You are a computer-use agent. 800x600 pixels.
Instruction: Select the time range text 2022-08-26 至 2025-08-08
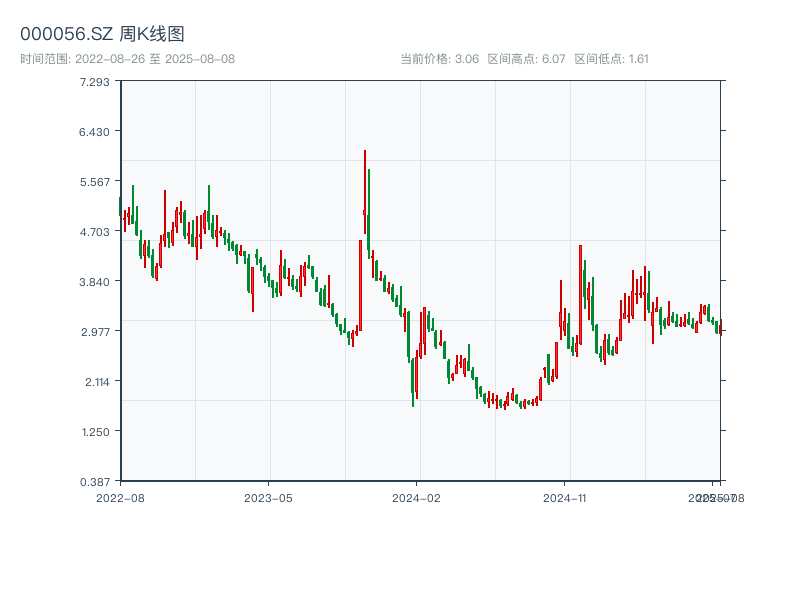pyautogui.click(x=155, y=59)
